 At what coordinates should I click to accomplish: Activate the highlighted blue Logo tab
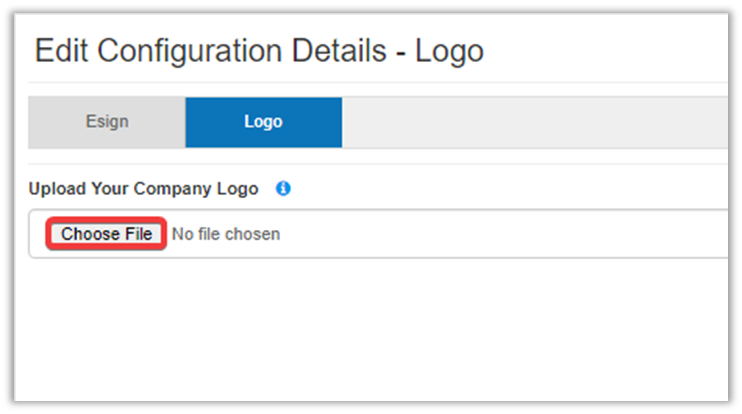point(263,122)
